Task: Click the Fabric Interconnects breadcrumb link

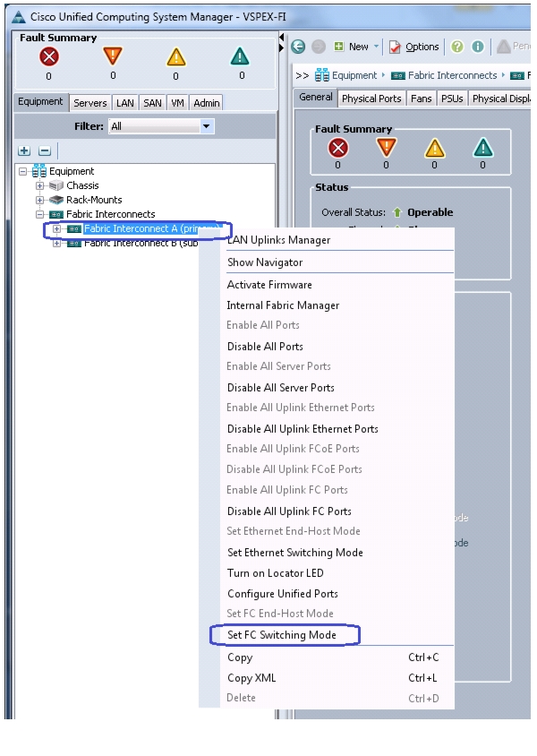Action: coord(452,75)
